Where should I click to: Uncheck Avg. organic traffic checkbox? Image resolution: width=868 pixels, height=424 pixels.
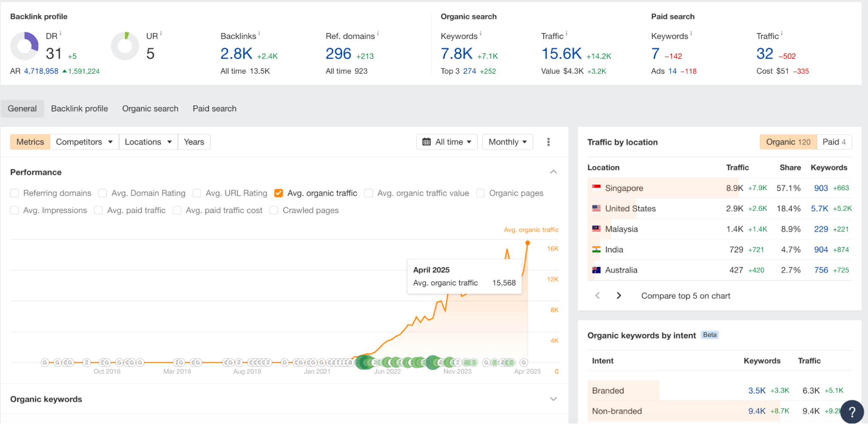pyautogui.click(x=279, y=193)
